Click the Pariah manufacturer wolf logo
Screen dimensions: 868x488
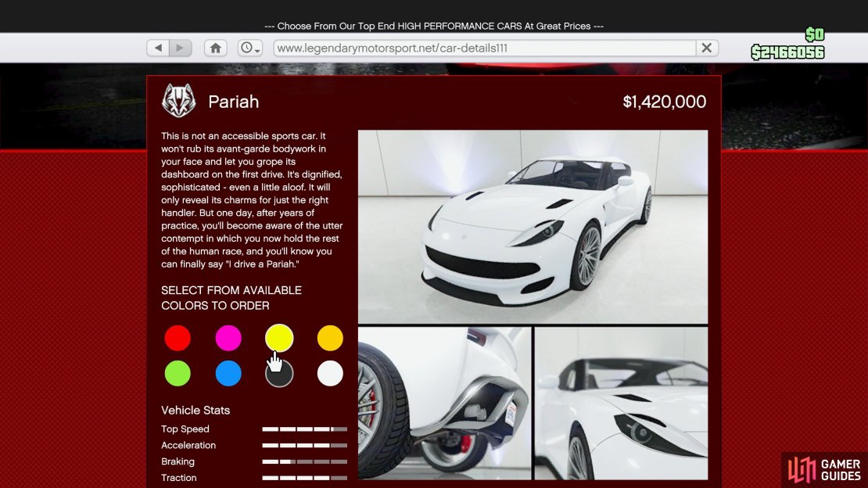pyautogui.click(x=179, y=101)
